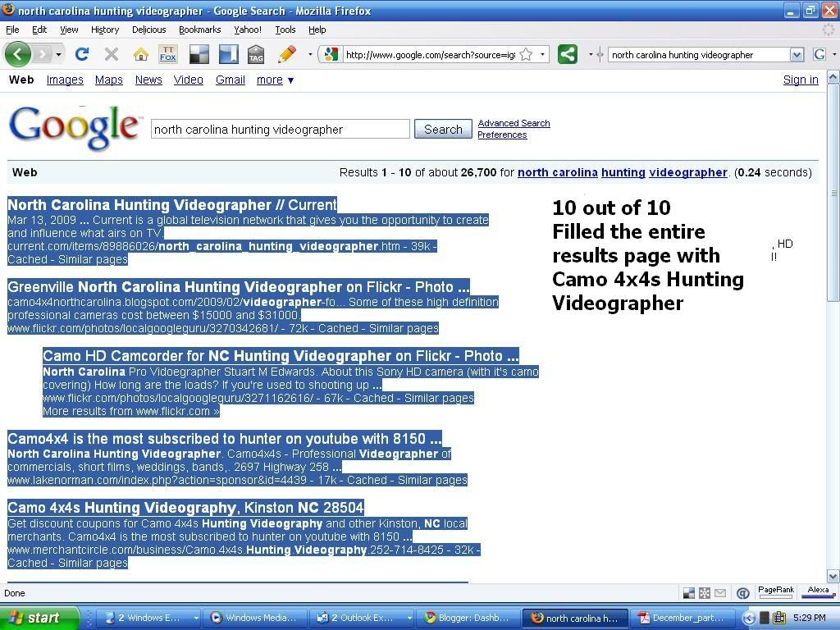
Task: Click the green share icon
Action: 568,54
